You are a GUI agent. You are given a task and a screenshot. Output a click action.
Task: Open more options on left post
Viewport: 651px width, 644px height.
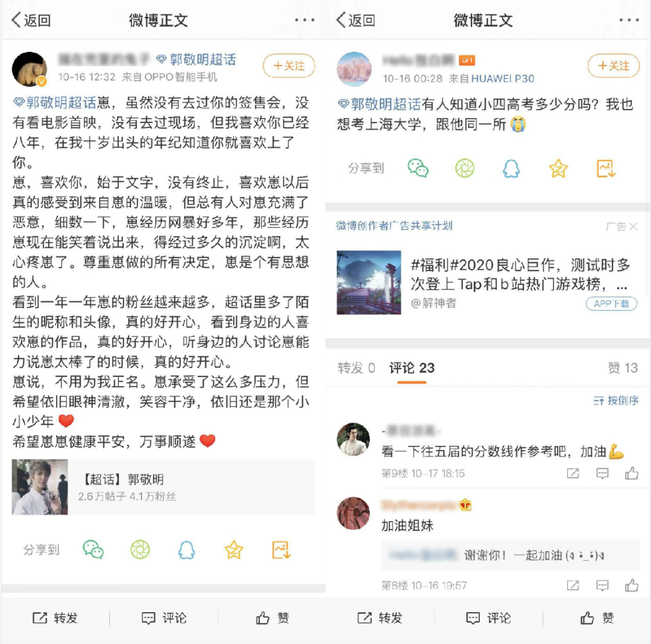coord(304,19)
